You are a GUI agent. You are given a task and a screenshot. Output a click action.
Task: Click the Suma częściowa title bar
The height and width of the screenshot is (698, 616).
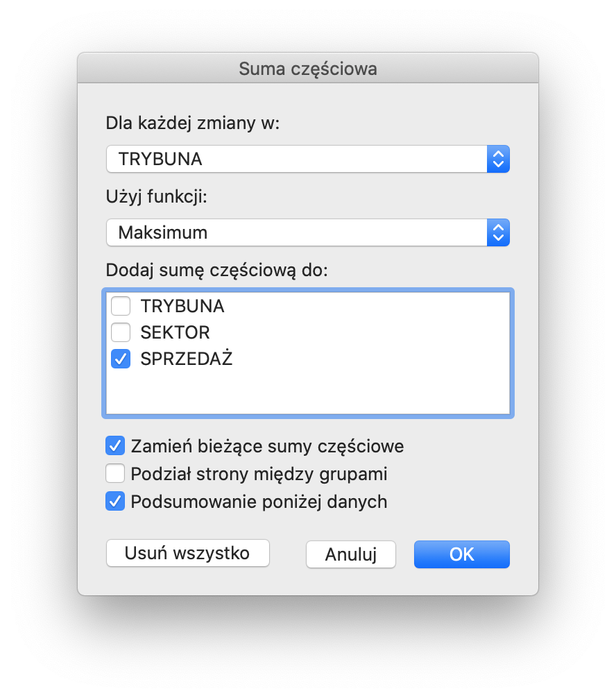pos(308,69)
